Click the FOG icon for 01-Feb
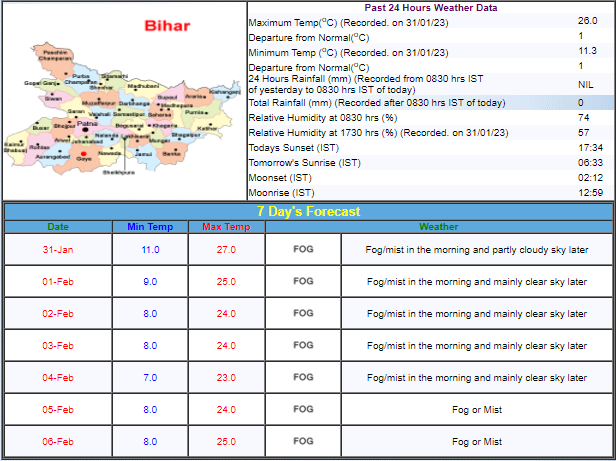The image size is (616, 461). (x=303, y=281)
